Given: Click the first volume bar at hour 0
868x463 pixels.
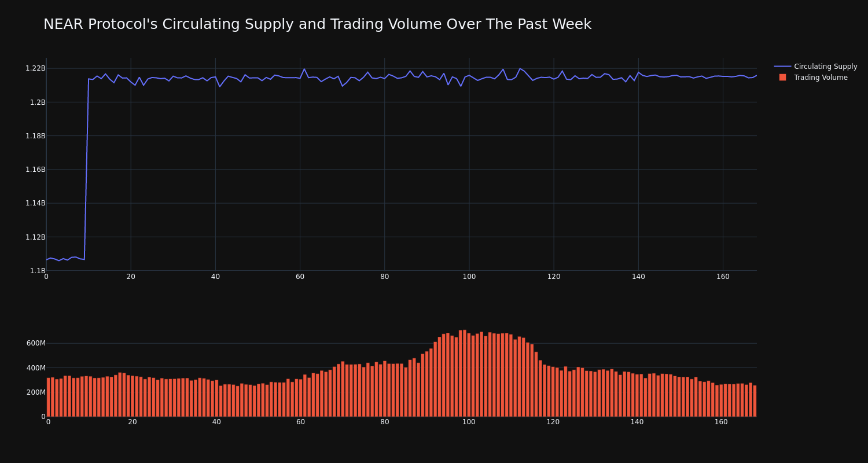Looking at the screenshot, I should coord(48,397).
